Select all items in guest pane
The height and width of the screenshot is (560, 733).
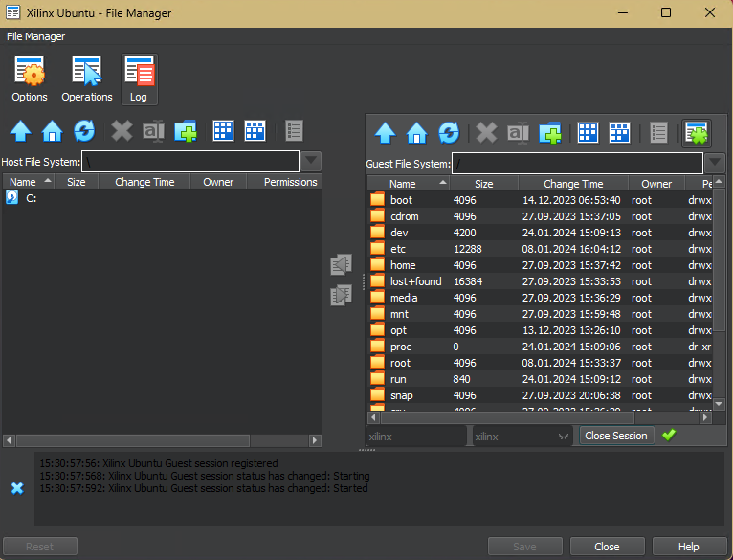tap(588, 133)
